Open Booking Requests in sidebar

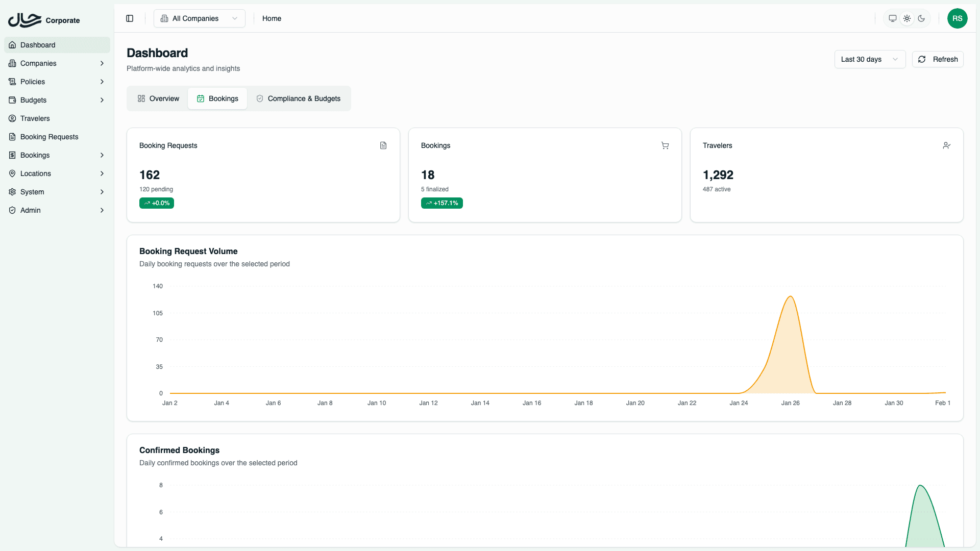tap(49, 137)
